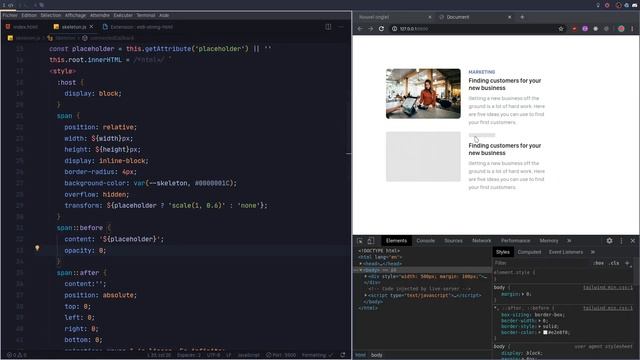Switch to DevTools Network tab
Image resolution: width=640 pixels, height=360 pixels.
(x=481, y=241)
